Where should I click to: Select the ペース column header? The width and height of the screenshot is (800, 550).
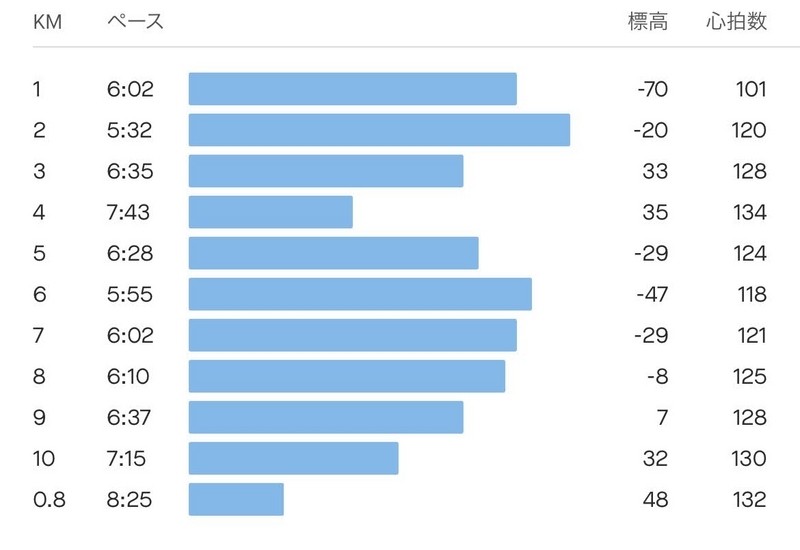click(135, 22)
